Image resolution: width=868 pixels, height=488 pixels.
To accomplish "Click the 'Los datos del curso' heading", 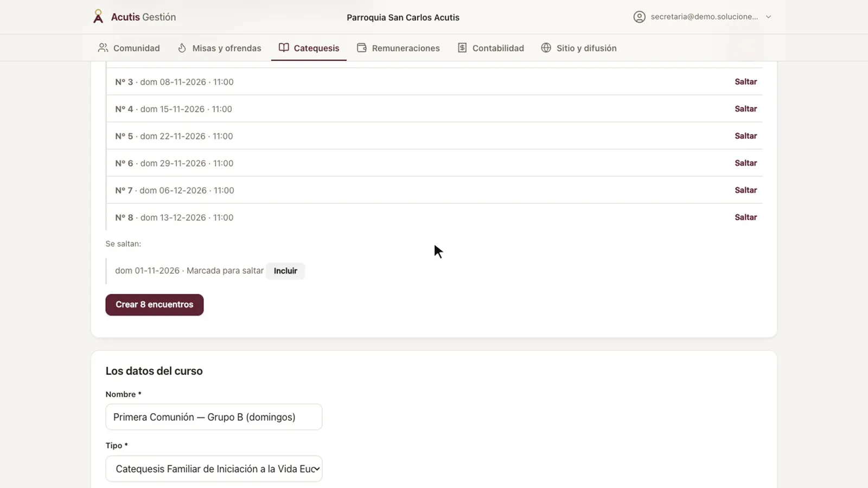I will tap(154, 371).
